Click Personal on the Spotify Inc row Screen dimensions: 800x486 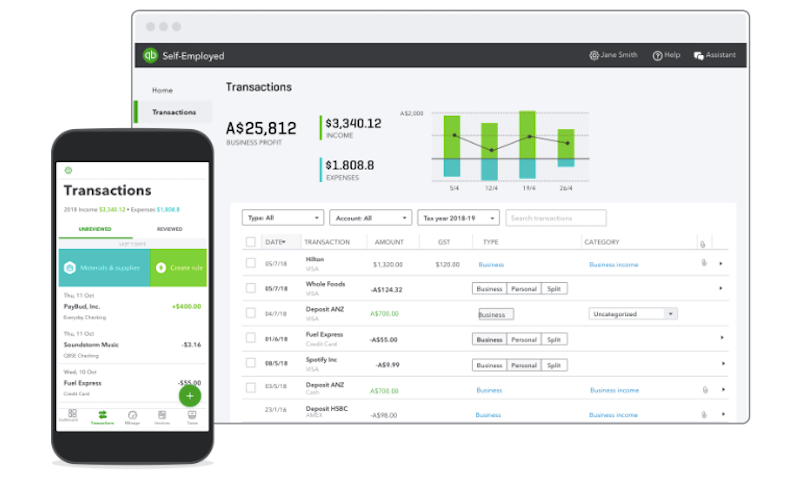click(524, 365)
